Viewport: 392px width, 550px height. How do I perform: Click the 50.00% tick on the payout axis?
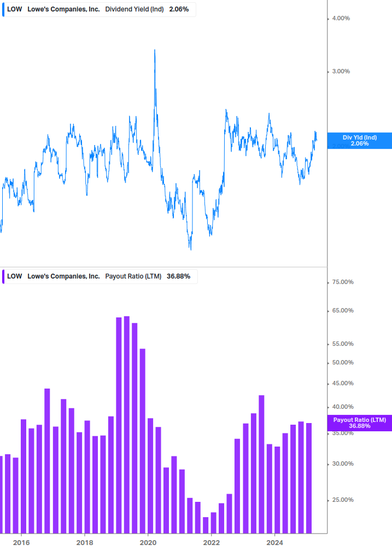pyautogui.click(x=343, y=362)
